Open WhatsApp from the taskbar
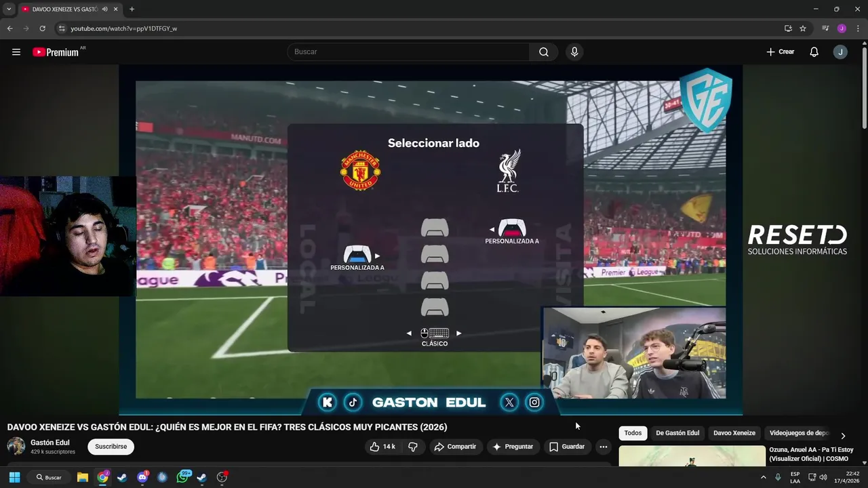 (x=182, y=477)
